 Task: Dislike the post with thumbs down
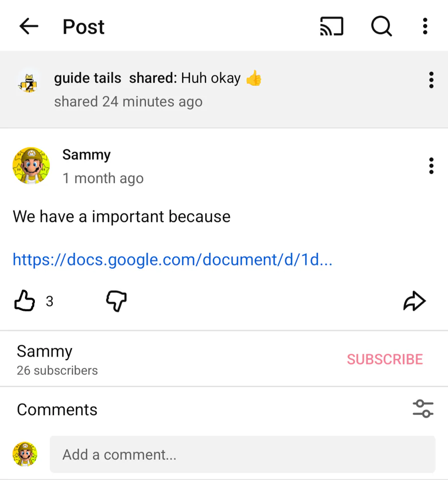(x=116, y=301)
